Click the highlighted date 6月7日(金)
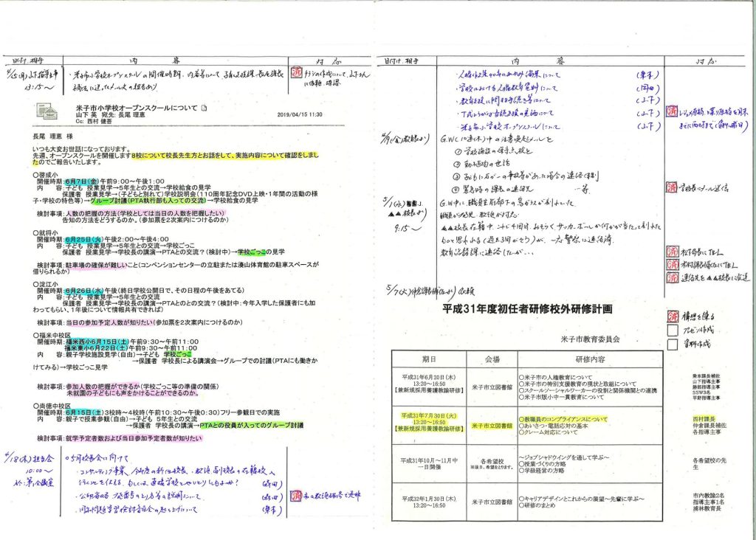This screenshot has height=540, width=756. (x=82, y=181)
